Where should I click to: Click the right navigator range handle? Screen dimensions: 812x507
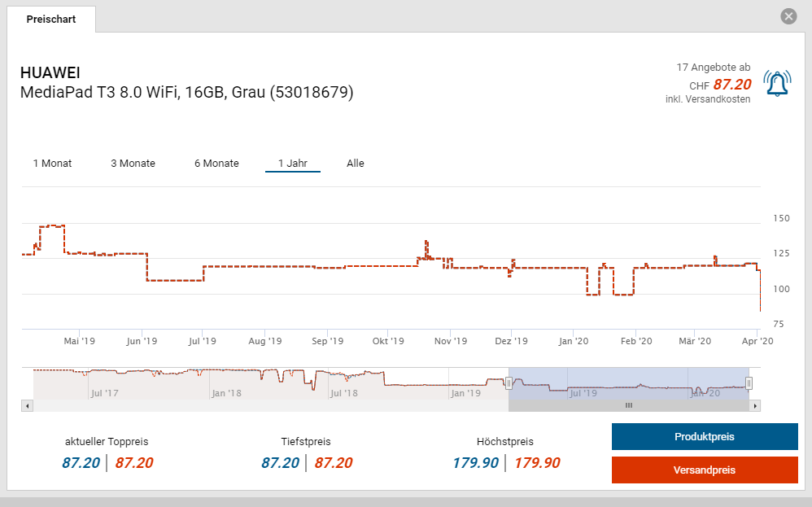point(749,383)
